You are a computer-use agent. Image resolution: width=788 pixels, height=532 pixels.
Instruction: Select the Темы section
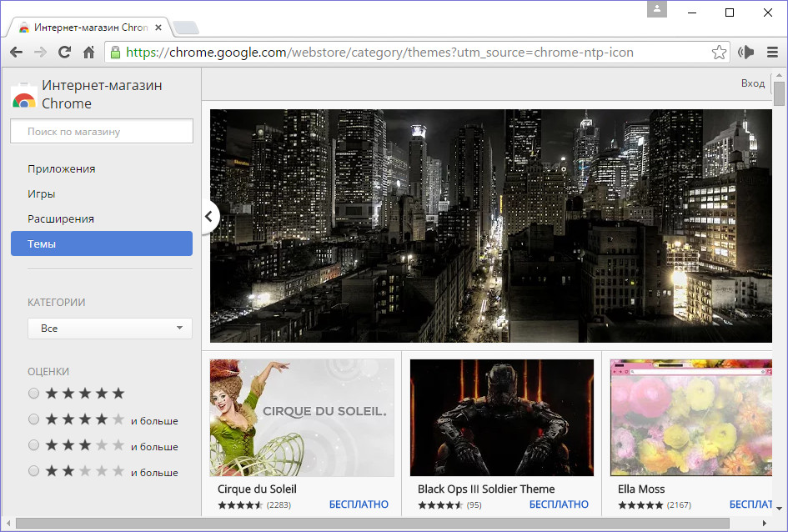(102, 243)
